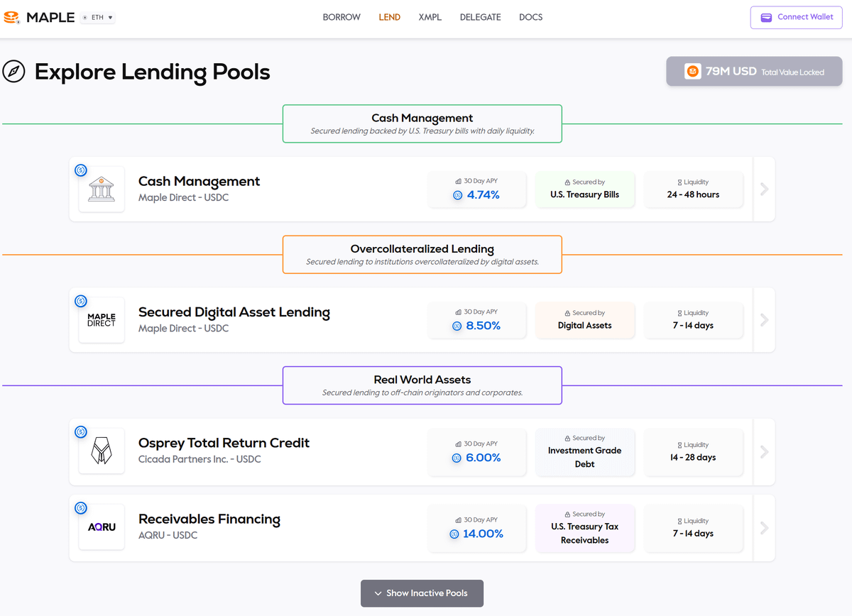Click the AQRU - USDC subtitle
This screenshot has height=616, width=852.
168,535
